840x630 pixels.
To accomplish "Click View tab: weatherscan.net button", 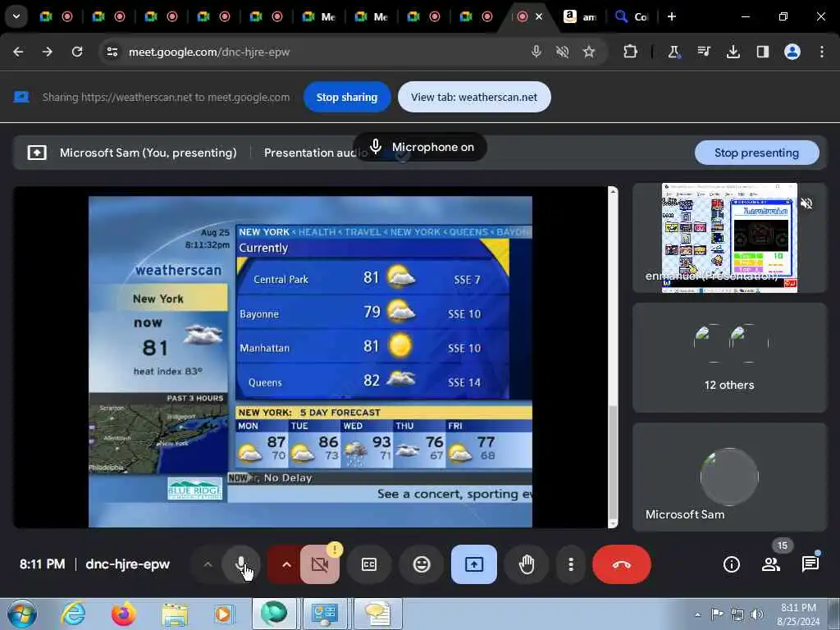I will click(x=474, y=97).
